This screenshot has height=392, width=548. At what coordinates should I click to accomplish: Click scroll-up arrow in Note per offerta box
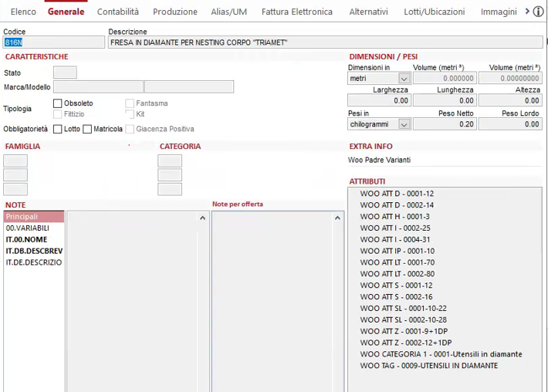(337, 218)
